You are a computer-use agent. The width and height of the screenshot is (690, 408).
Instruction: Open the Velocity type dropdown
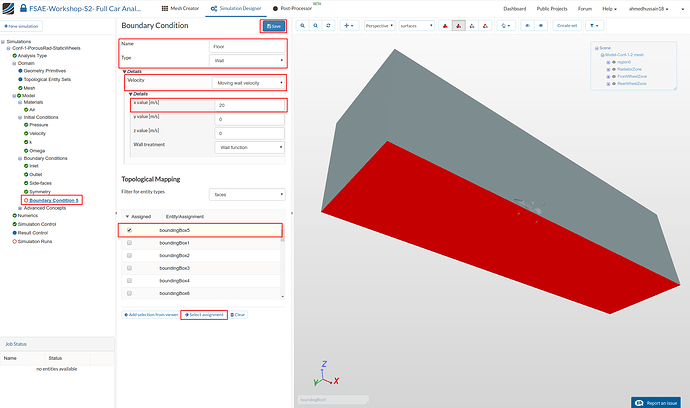(x=247, y=81)
